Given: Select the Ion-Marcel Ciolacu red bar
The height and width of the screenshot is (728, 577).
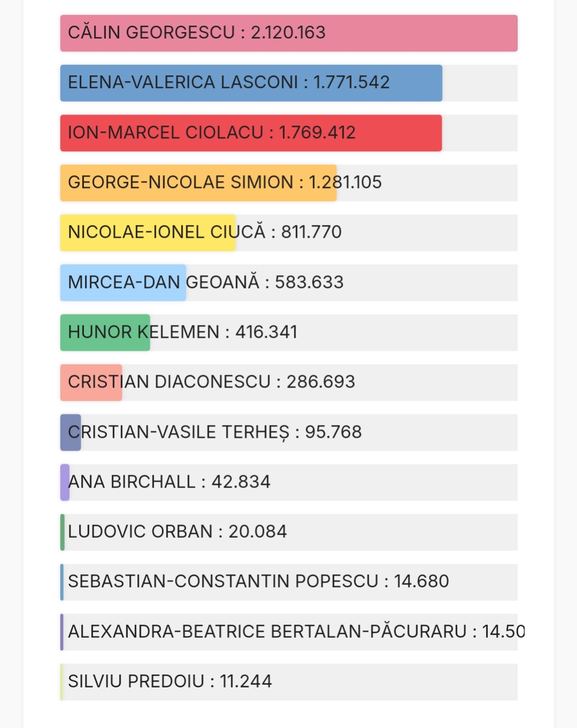Looking at the screenshot, I should click(x=251, y=133).
